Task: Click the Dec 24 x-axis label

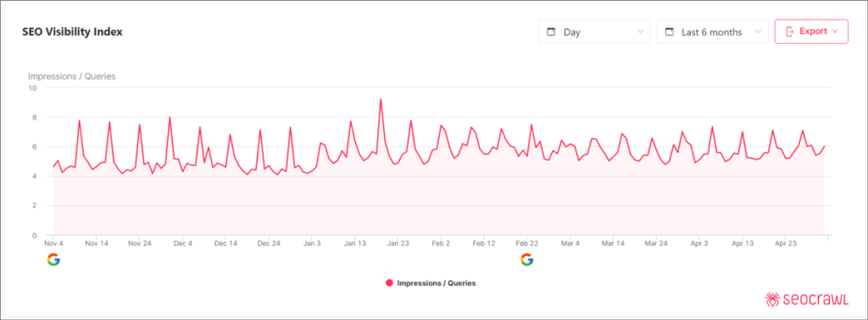Action: [x=269, y=243]
